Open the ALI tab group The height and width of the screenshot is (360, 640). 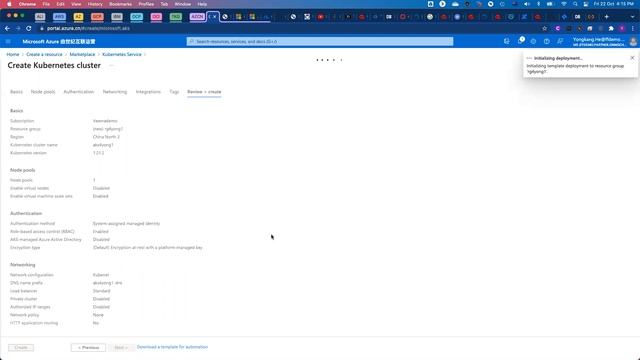click(40, 17)
